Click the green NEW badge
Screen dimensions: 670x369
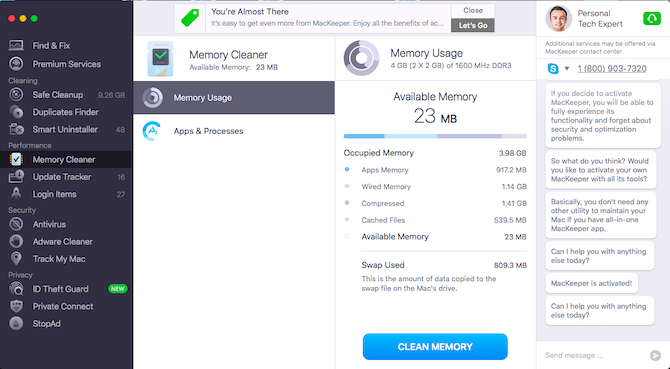pyautogui.click(x=117, y=289)
